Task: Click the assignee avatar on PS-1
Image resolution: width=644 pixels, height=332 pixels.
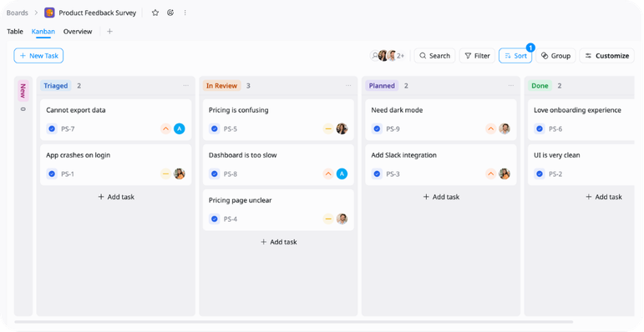Action: coord(179,174)
